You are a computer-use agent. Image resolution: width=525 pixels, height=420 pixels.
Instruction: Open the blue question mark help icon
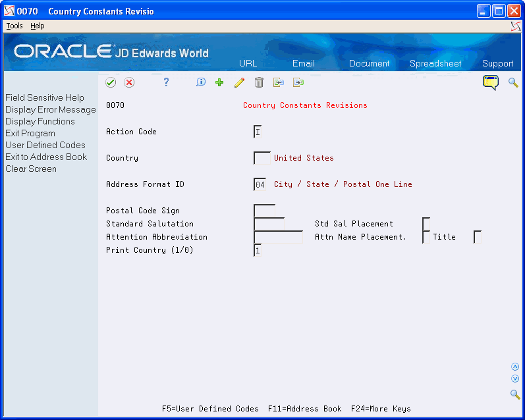click(x=166, y=82)
